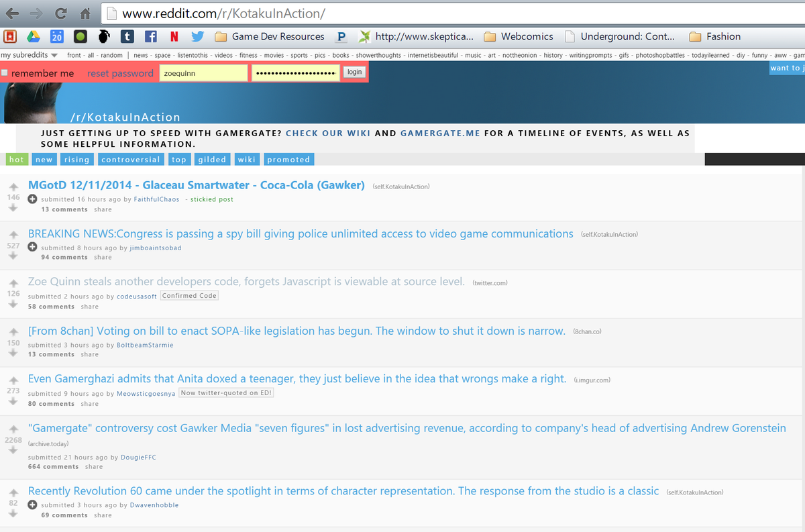Expand the Revolution 60 self post
Viewport: 805px width, 532px height.
click(32, 504)
